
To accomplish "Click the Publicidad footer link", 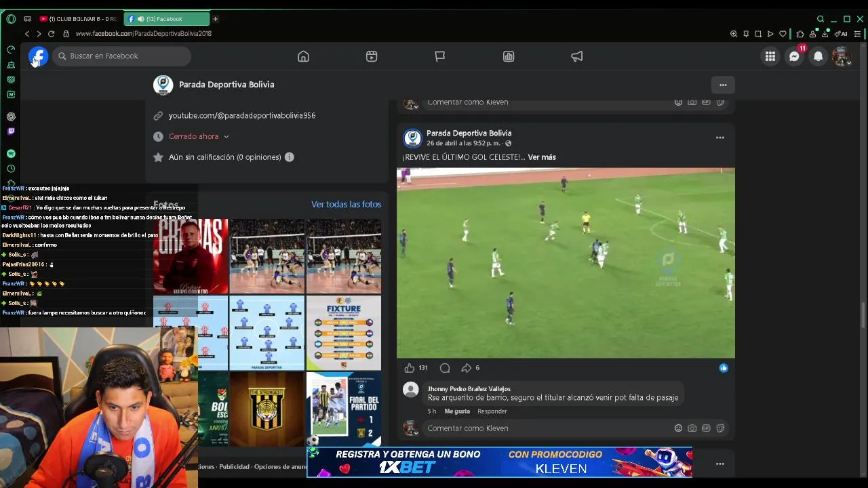I will point(235,467).
